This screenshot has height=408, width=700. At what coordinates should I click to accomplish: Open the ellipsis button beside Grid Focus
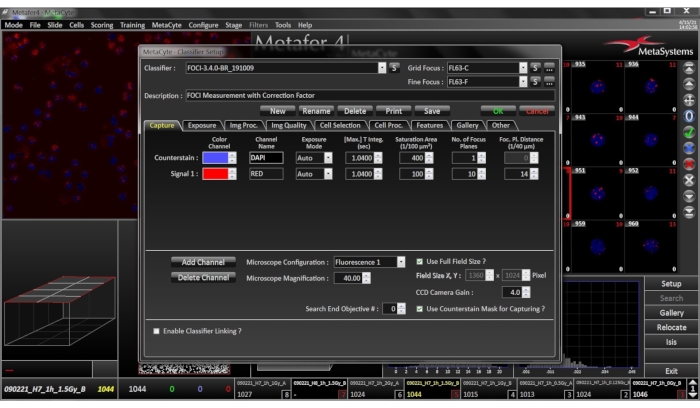pos(549,67)
